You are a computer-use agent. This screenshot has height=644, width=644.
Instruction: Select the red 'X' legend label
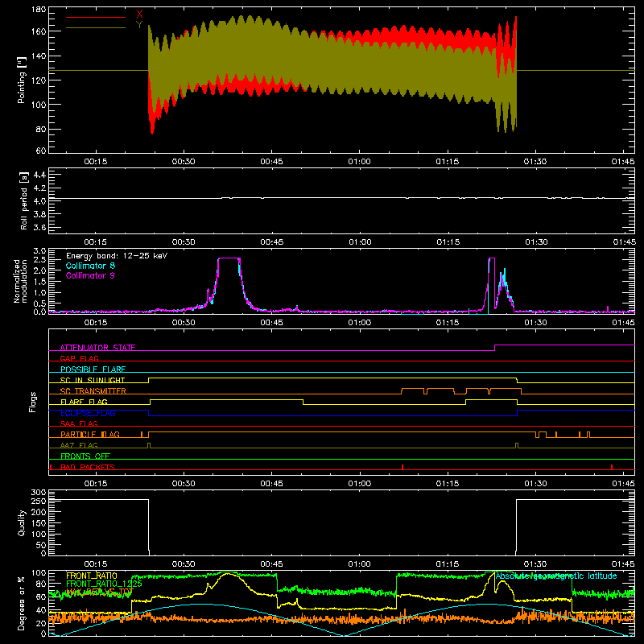point(139,14)
